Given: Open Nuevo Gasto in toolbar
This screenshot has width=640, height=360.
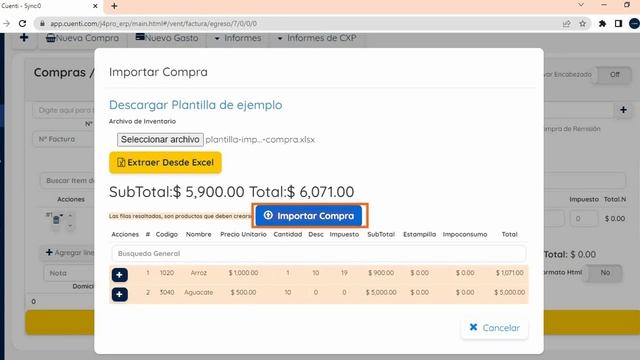Looking at the screenshot, I should point(167,38).
